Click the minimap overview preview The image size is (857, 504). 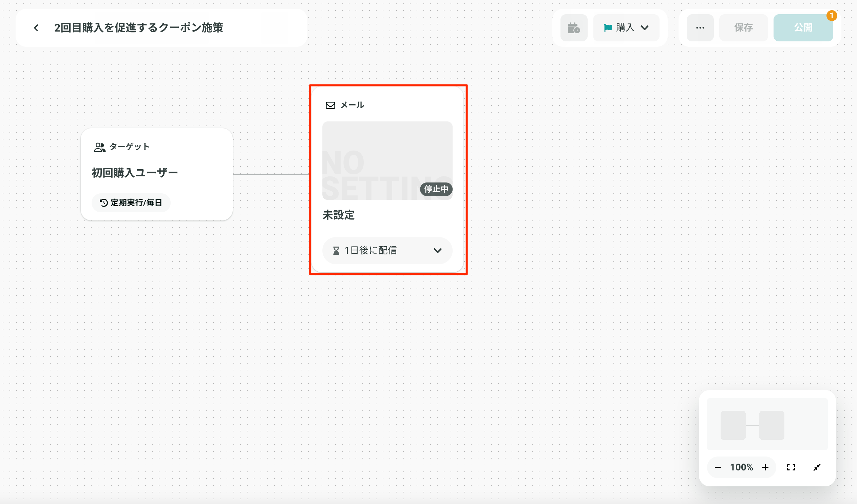(x=767, y=424)
